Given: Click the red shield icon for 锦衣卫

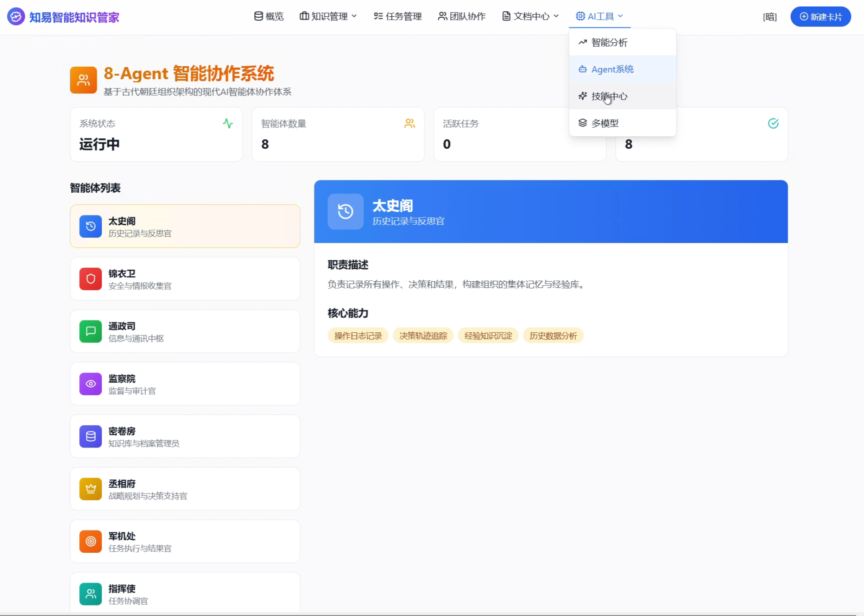Looking at the screenshot, I should click(91, 279).
